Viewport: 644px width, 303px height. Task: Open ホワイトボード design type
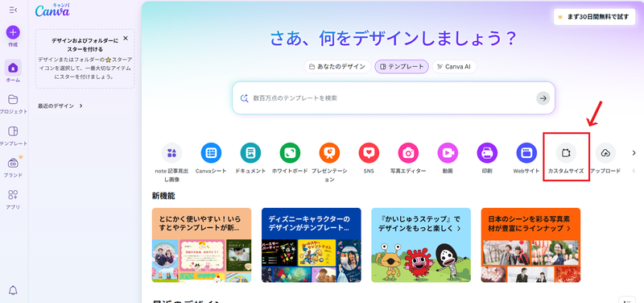pos(290,159)
